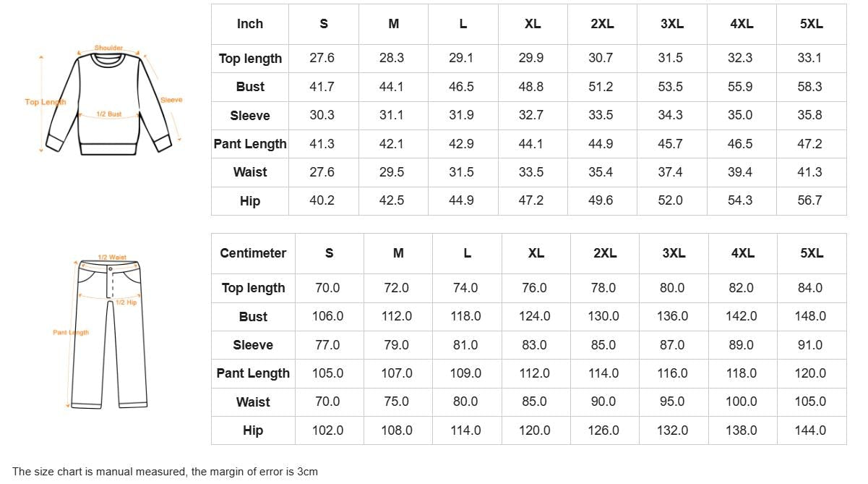Image resolution: width=868 pixels, height=484 pixels.
Task: Click the Waist value 29.5 cell
Action: point(392,172)
